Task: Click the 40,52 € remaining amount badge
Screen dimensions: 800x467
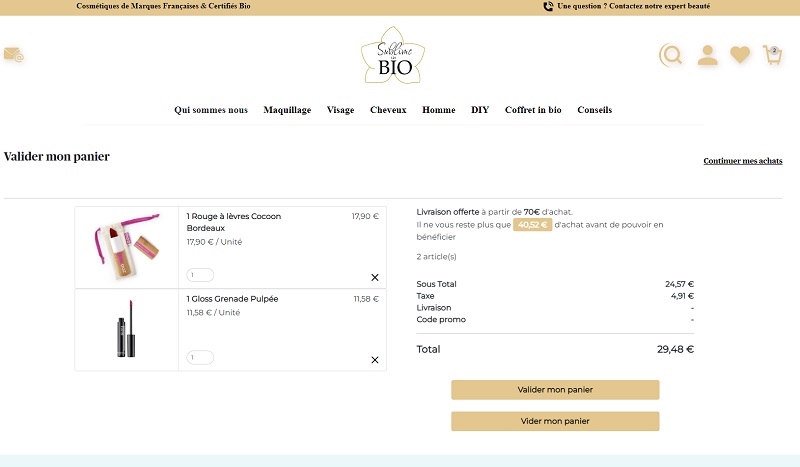Action: pyautogui.click(x=532, y=225)
